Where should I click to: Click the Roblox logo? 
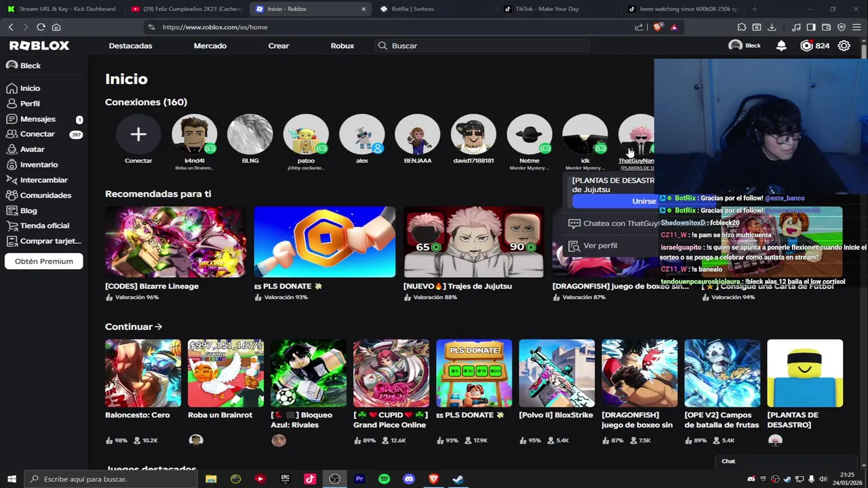click(x=39, y=45)
